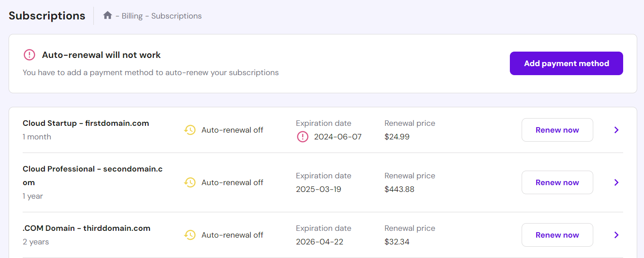The width and height of the screenshot is (644, 258).
Task: Click Cloud Professional auto-renewal clock icon
Action: (x=190, y=182)
